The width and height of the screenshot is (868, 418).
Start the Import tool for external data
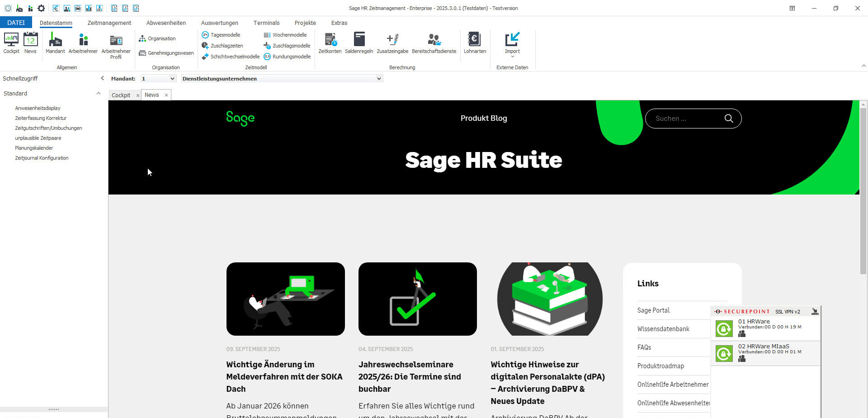(x=512, y=43)
